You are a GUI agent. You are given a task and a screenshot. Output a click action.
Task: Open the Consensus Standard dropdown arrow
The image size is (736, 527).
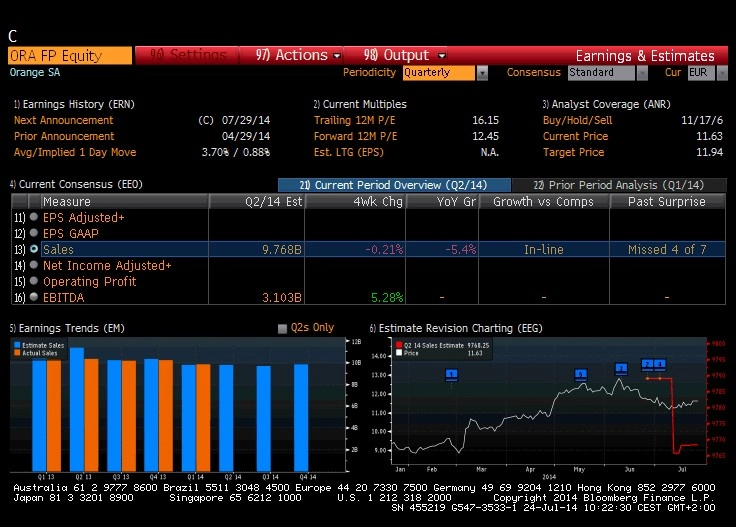[642, 73]
